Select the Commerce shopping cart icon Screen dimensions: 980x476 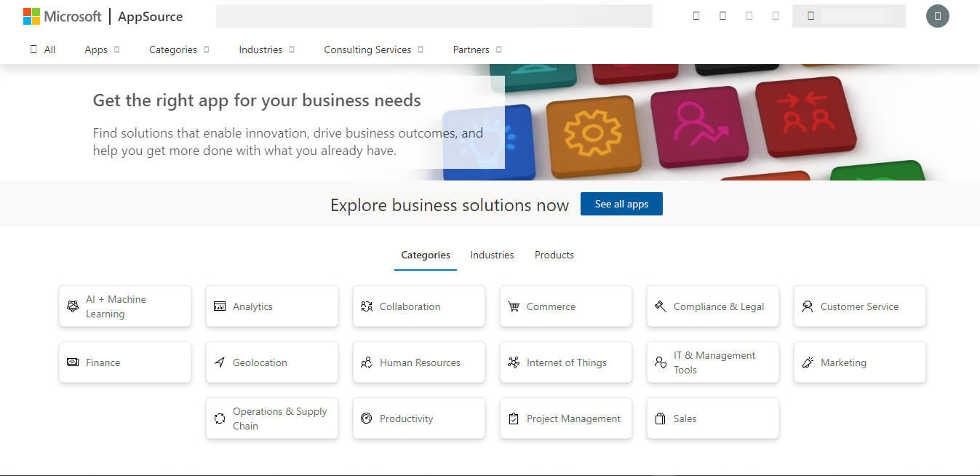(x=514, y=306)
